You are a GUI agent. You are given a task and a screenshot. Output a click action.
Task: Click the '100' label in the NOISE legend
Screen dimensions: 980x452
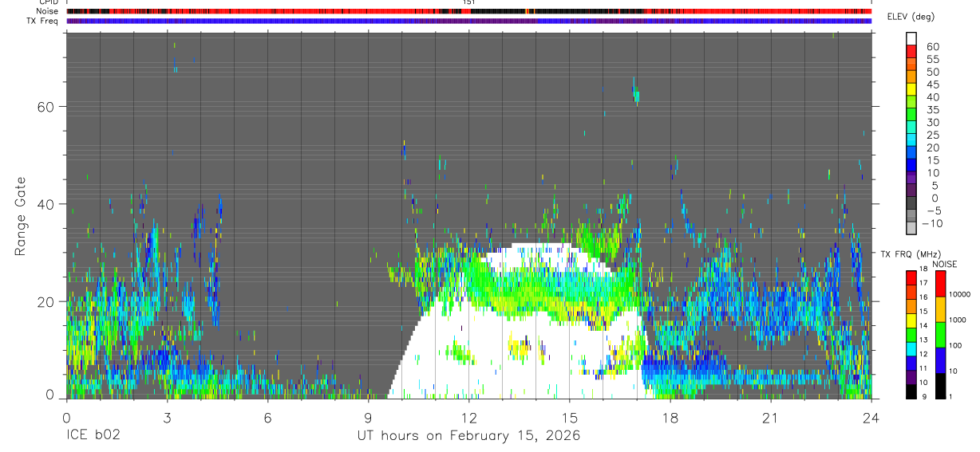955,345
